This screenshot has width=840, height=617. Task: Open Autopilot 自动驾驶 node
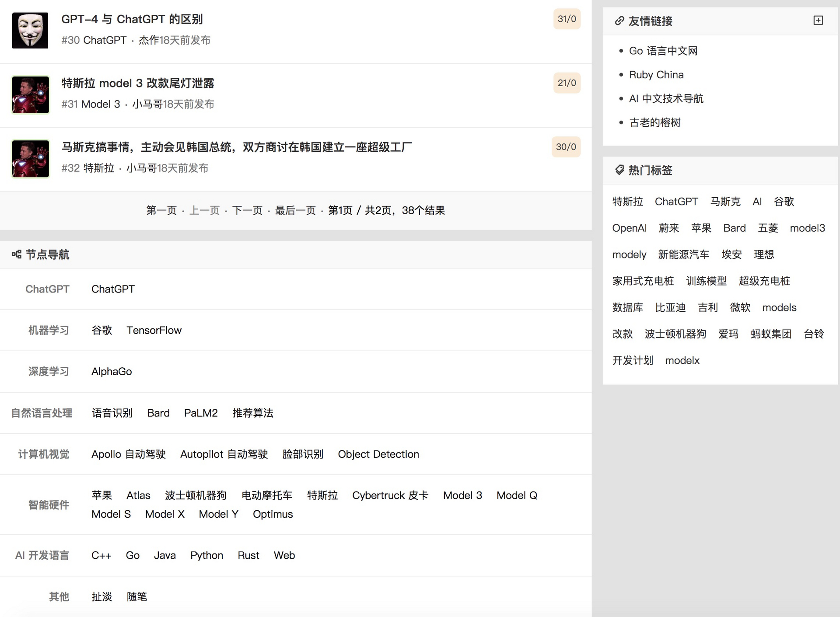click(x=224, y=454)
